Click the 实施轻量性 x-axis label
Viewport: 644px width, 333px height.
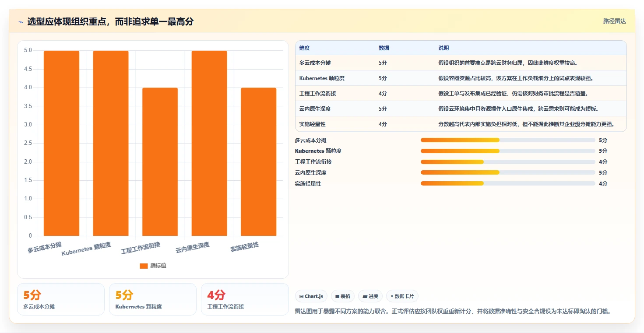tap(245, 247)
